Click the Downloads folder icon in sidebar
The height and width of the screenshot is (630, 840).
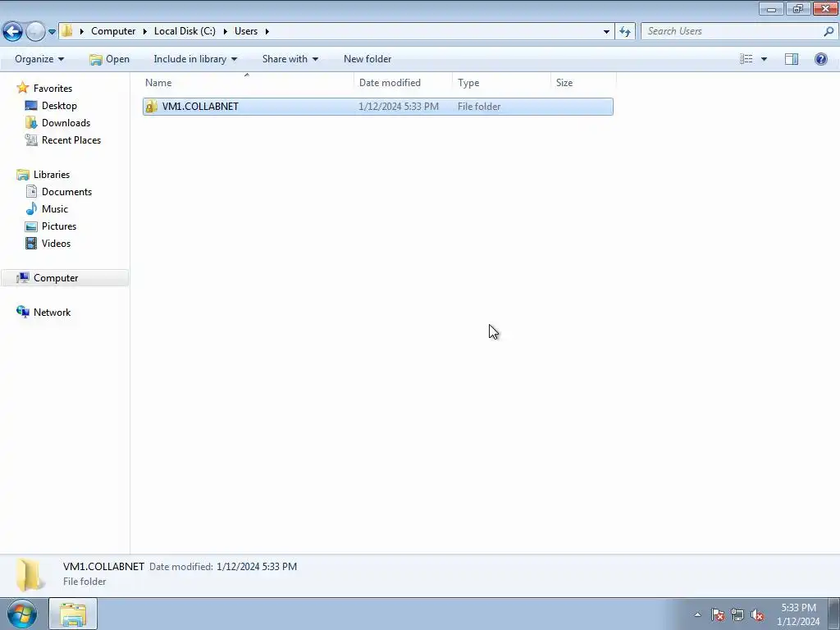point(31,123)
